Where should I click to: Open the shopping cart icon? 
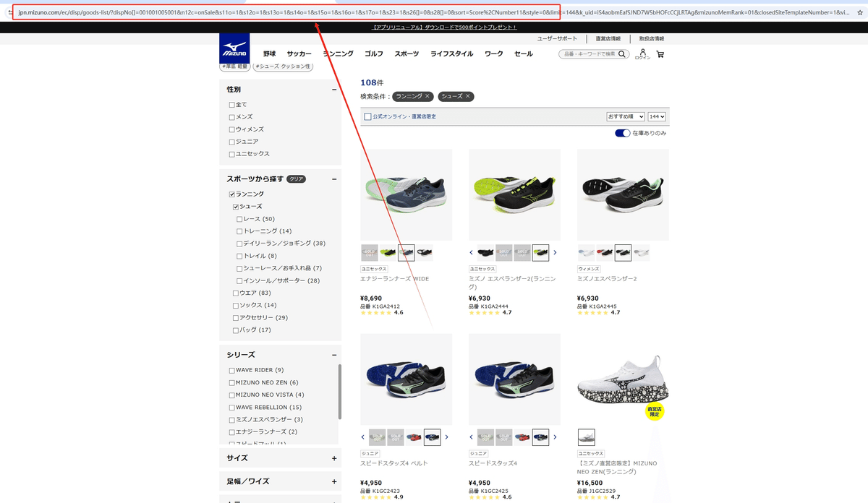(x=660, y=54)
